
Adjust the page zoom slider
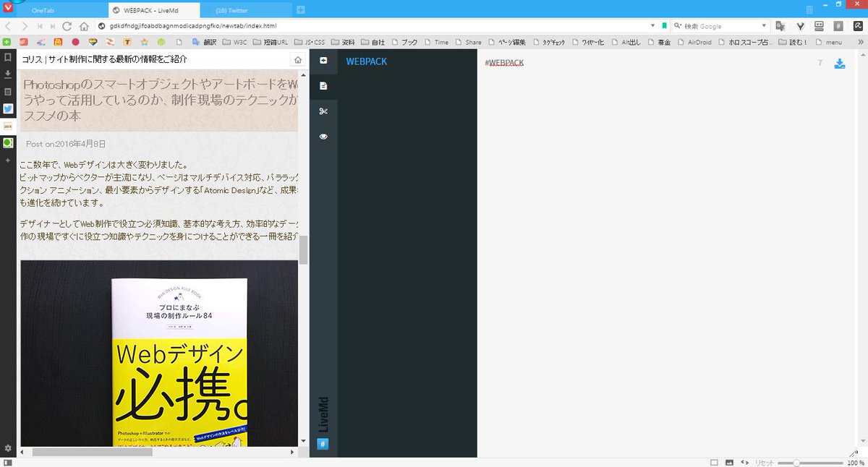click(810, 462)
